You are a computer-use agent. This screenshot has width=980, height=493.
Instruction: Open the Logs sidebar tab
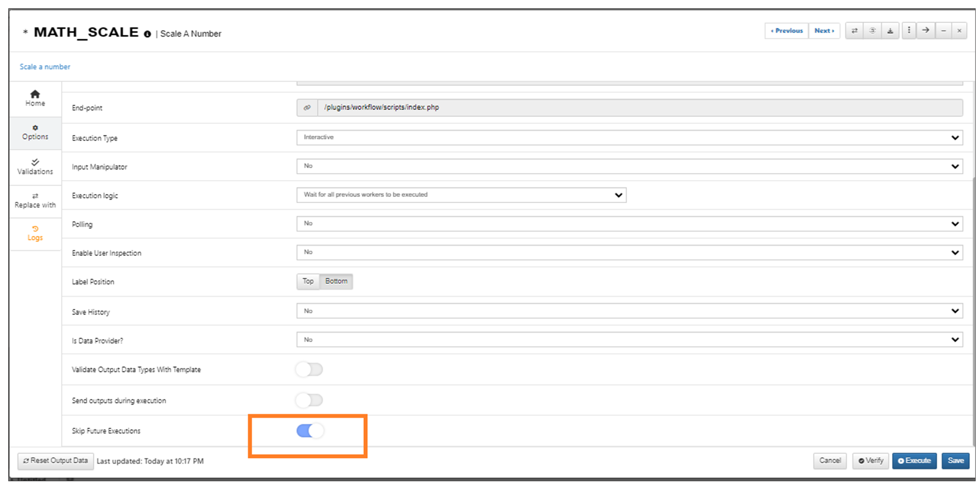pos(35,234)
